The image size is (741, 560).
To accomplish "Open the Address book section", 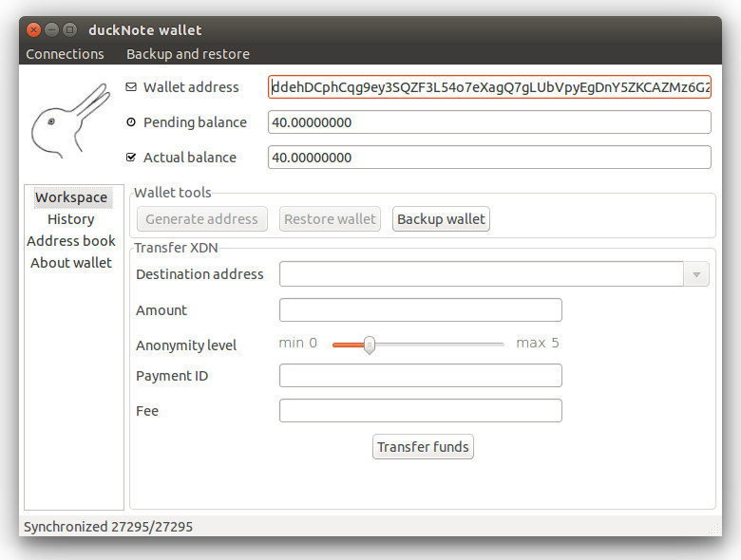I will [x=71, y=241].
